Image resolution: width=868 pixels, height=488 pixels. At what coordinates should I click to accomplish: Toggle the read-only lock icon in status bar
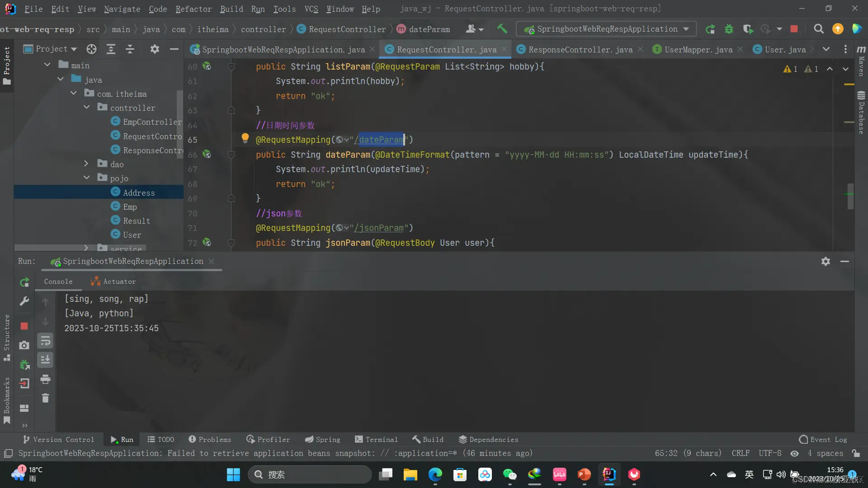click(x=855, y=453)
